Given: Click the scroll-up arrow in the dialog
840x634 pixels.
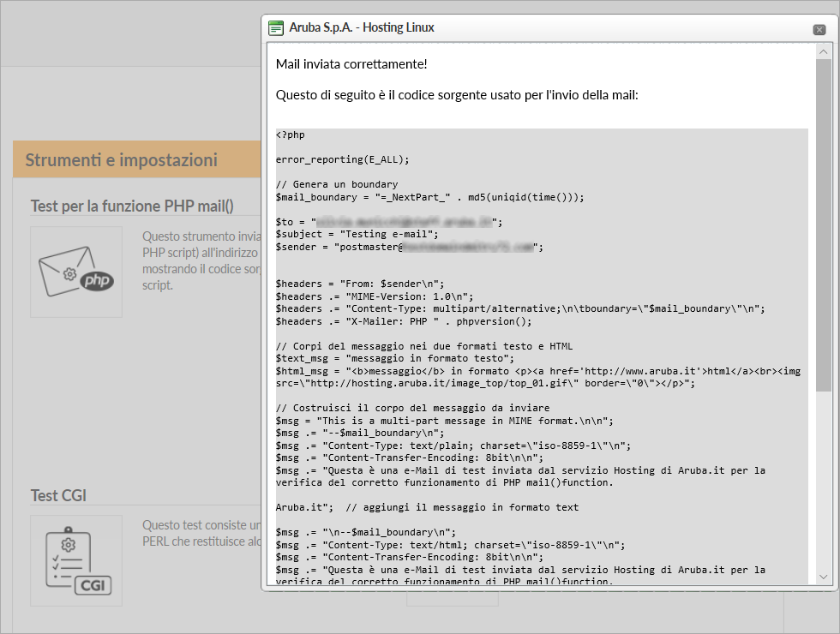Looking at the screenshot, I should (x=824, y=52).
